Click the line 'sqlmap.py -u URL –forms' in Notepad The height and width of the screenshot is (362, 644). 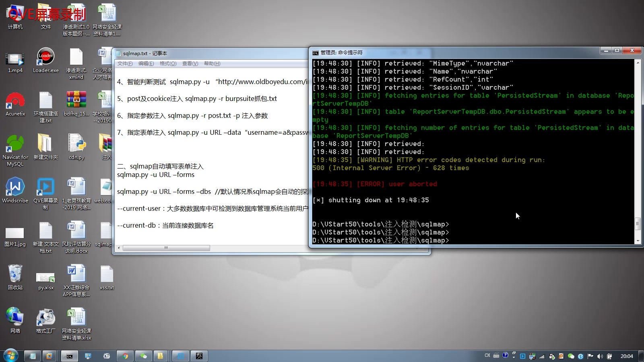tap(156, 175)
